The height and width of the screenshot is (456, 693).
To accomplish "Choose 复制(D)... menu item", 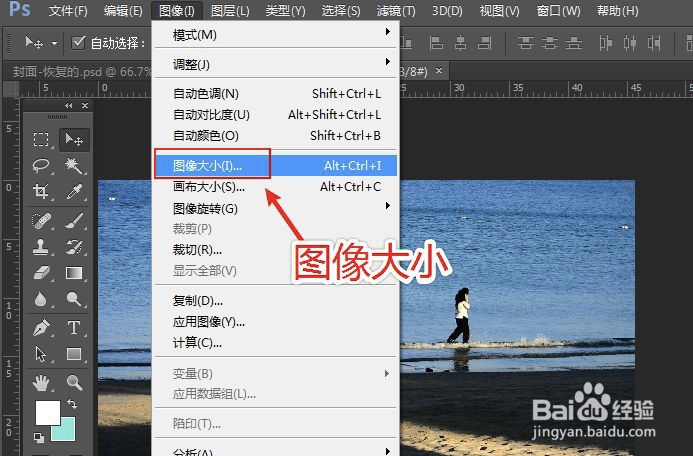I will [x=276, y=301].
